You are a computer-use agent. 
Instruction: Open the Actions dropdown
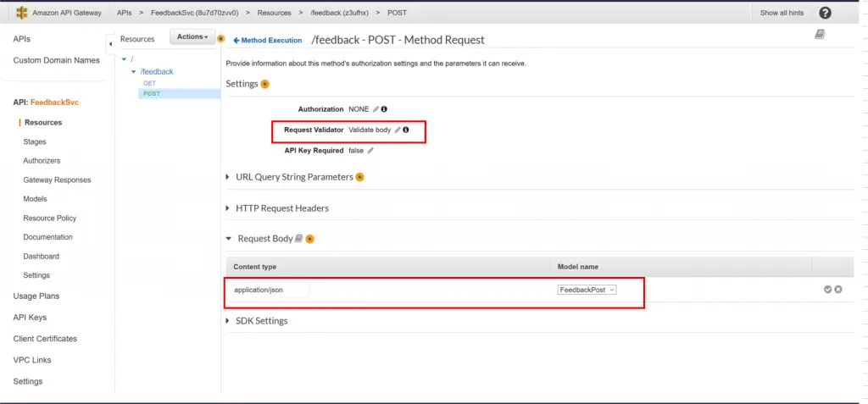(192, 37)
